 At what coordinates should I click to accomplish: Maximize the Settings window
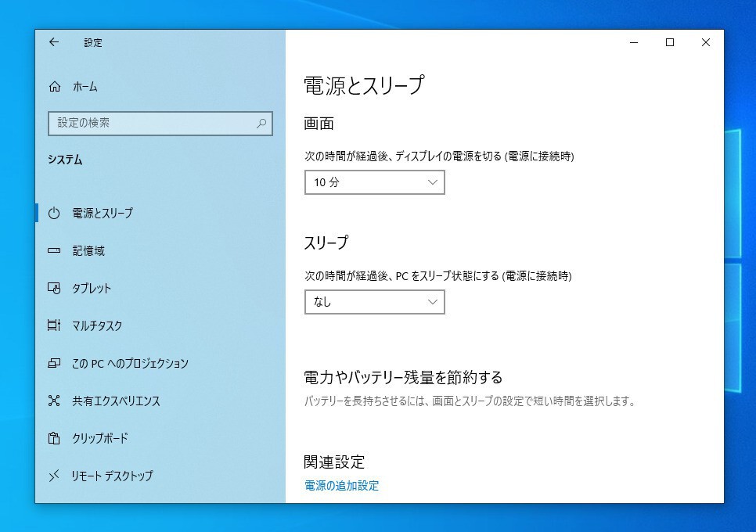670,42
